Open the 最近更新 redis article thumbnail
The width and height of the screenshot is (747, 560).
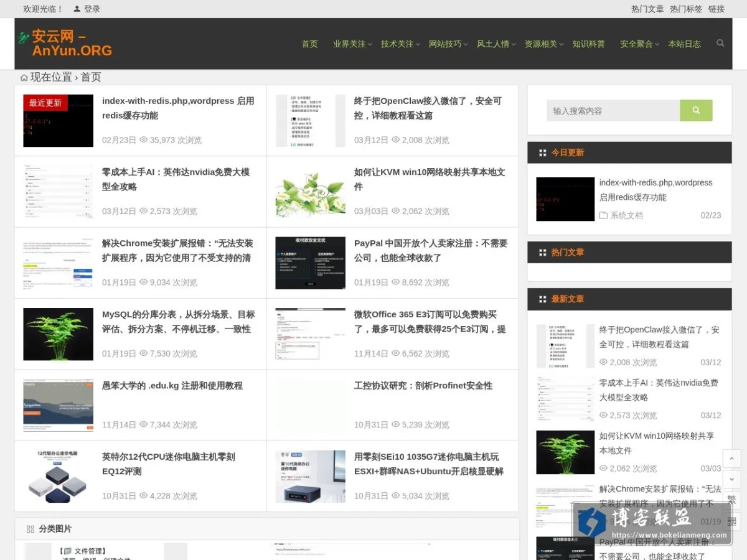click(x=58, y=121)
